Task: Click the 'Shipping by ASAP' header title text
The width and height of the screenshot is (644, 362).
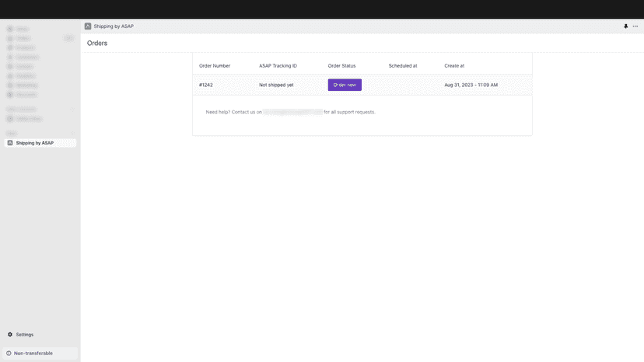Action: [114, 26]
